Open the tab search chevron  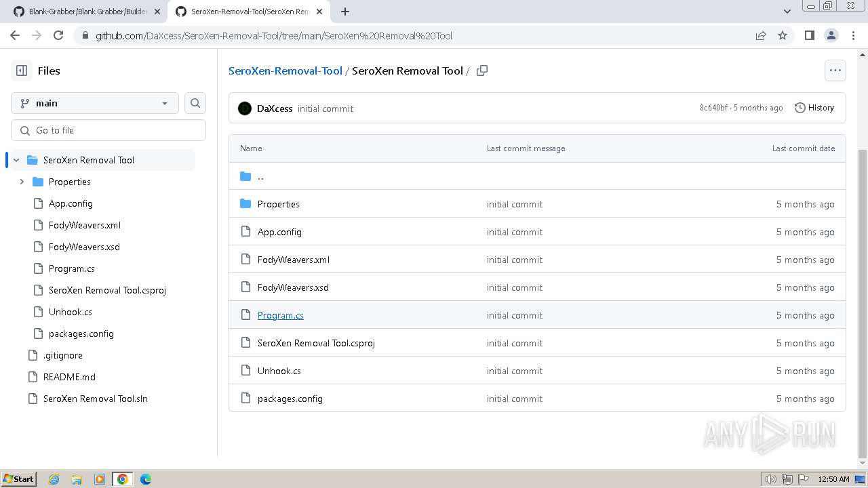787,12
